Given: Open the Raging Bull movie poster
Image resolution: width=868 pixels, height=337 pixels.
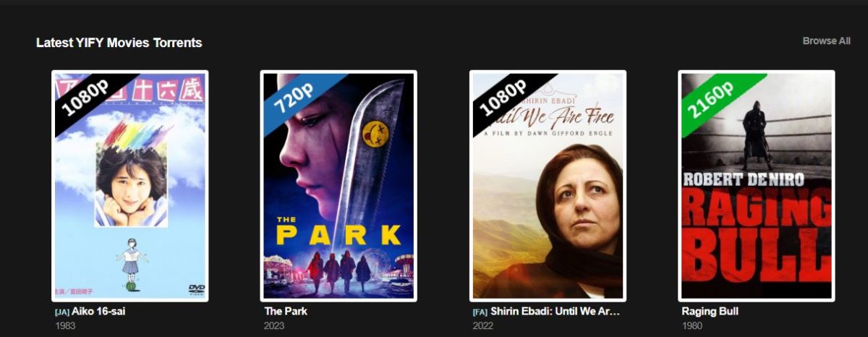Looking at the screenshot, I should click(757, 186).
